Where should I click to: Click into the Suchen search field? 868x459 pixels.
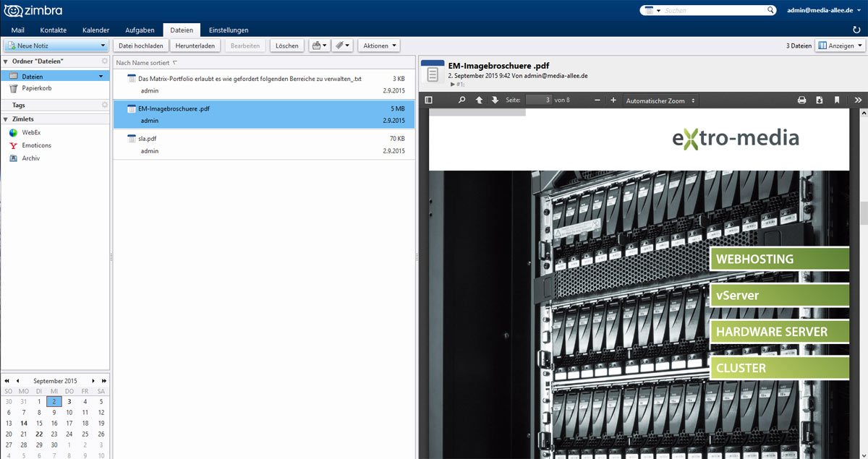pyautogui.click(x=714, y=10)
